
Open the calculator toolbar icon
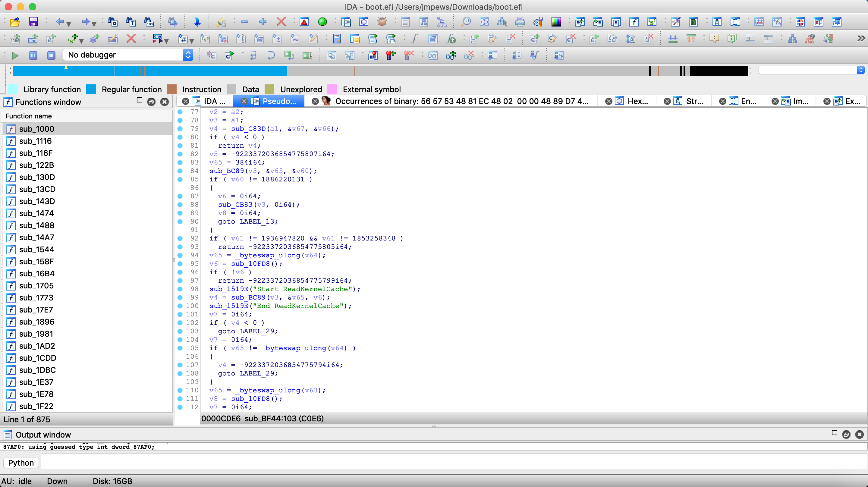point(336,39)
